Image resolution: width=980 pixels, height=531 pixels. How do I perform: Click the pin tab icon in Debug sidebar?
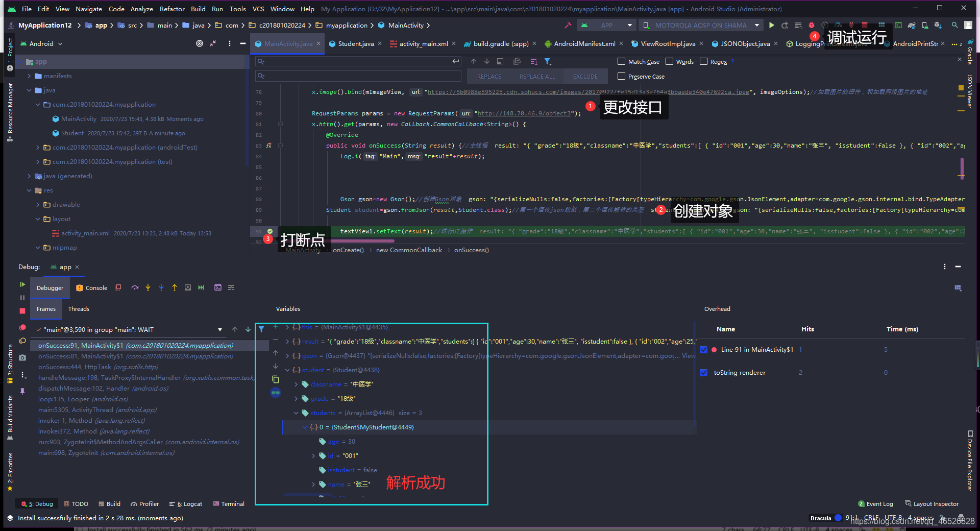coord(22,391)
